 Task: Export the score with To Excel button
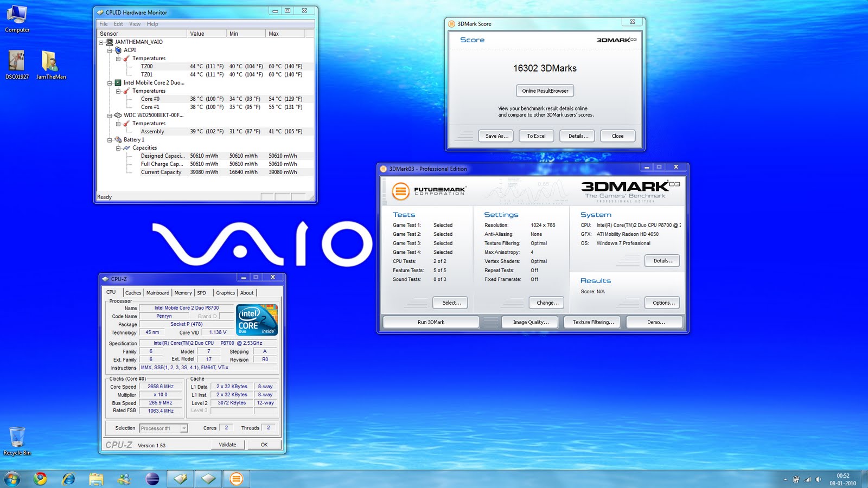coord(537,136)
